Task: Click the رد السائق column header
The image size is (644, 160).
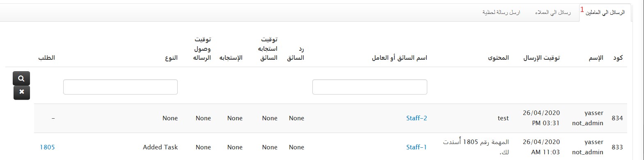Action: [x=296, y=53]
